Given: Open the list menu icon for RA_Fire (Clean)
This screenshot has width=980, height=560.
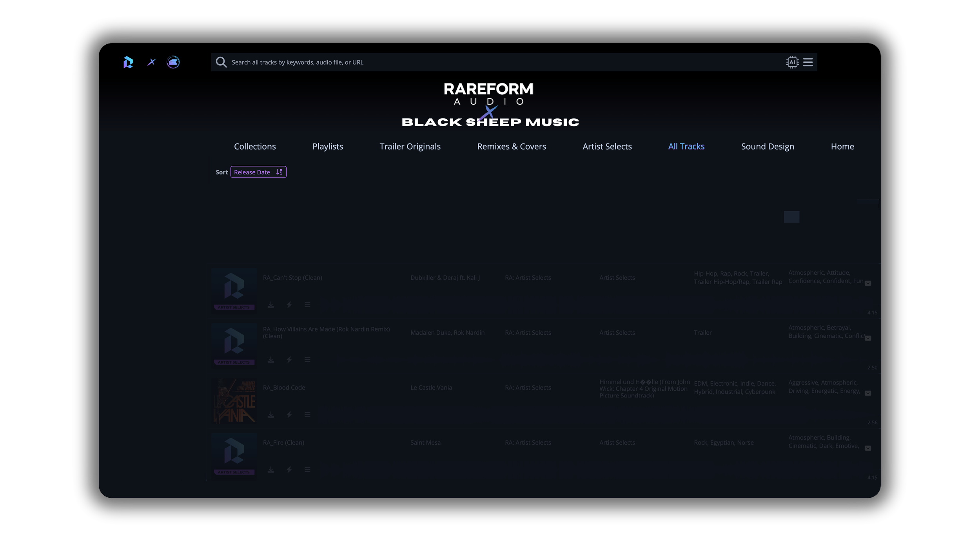Looking at the screenshot, I should click(307, 469).
